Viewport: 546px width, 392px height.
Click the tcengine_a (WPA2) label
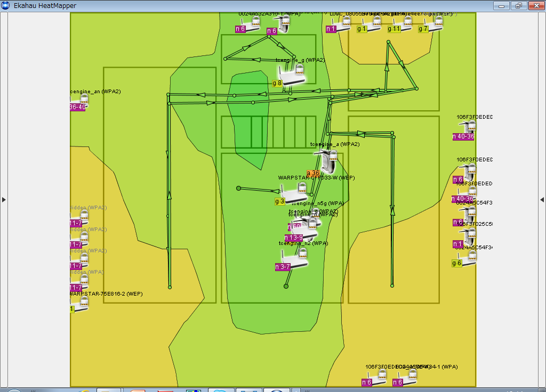[335, 144]
